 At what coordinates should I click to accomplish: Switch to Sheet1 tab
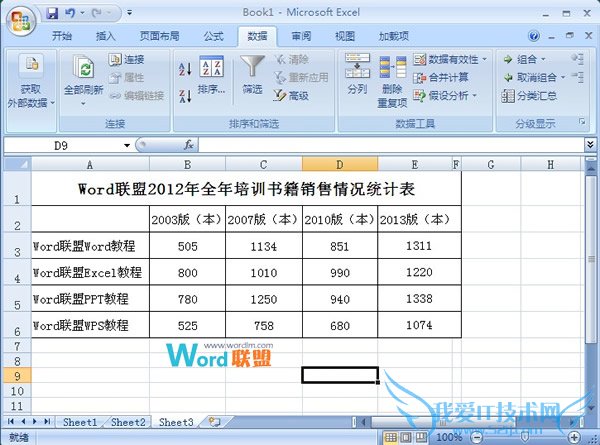(x=80, y=422)
